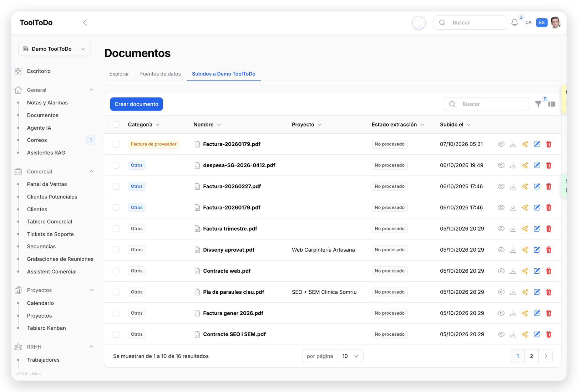
Task: Run AI extraction on Contracte web.pdf
Action: click(x=525, y=271)
